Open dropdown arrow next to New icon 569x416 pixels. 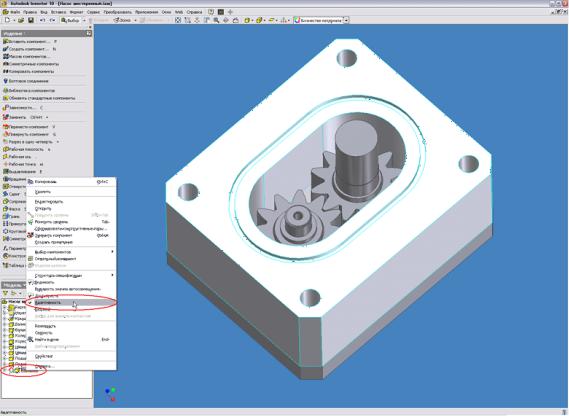click(x=14, y=20)
